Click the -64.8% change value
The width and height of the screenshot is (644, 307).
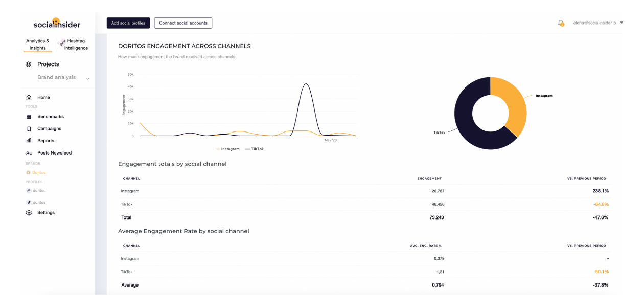[601, 204]
